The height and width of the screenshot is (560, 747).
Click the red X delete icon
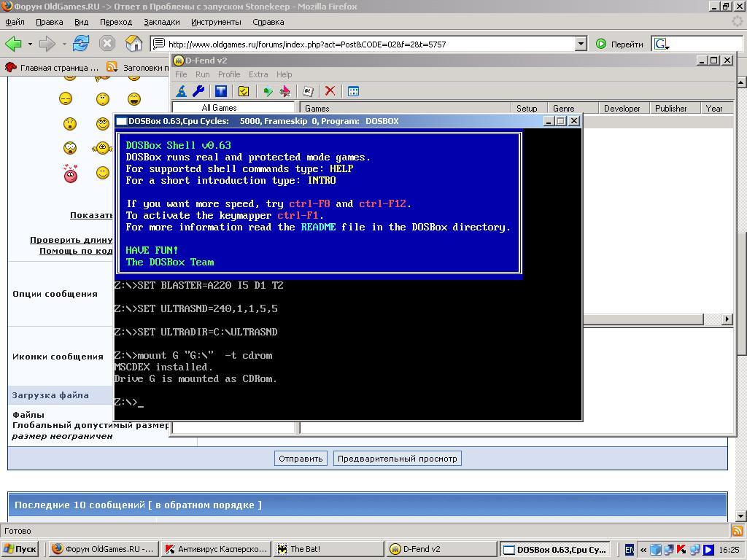(x=330, y=91)
